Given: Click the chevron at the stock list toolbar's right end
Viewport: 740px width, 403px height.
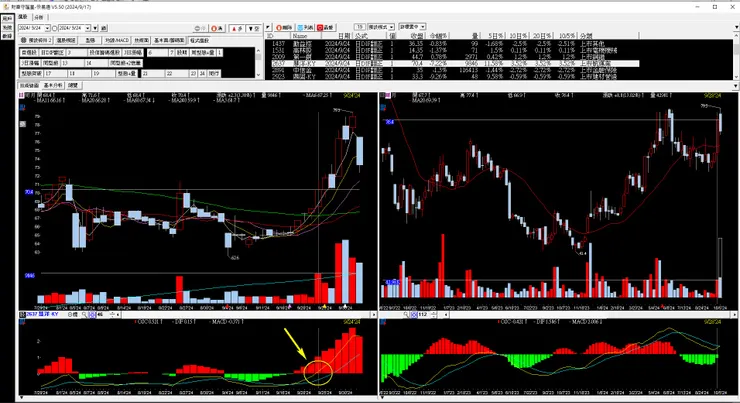Looking at the screenshot, I should pos(736,27).
